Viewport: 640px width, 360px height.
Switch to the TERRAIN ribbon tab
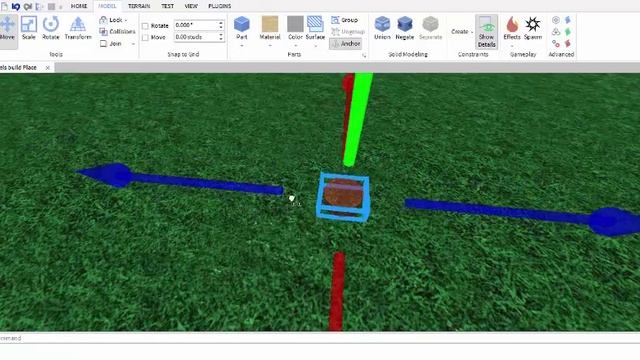pyautogui.click(x=139, y=6)
